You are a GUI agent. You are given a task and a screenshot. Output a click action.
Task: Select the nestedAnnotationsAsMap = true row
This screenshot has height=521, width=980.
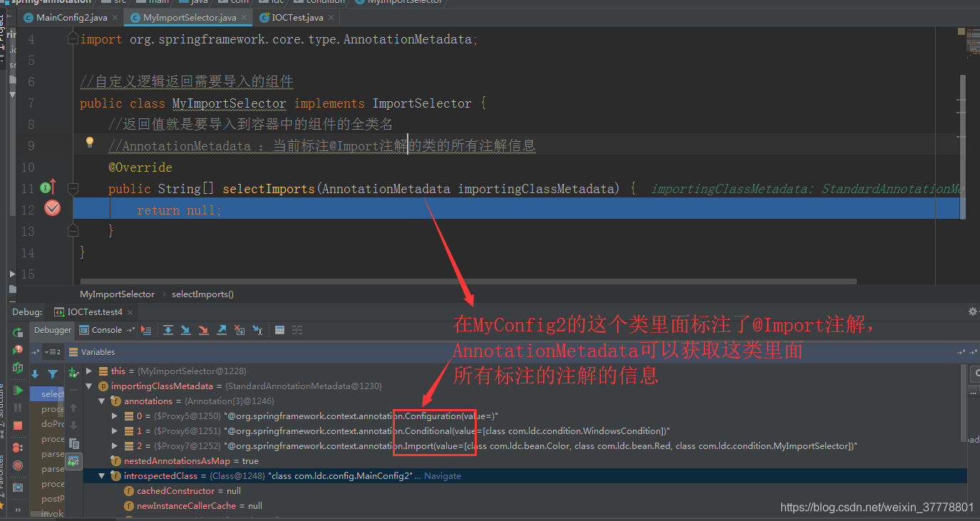[525, 460]
